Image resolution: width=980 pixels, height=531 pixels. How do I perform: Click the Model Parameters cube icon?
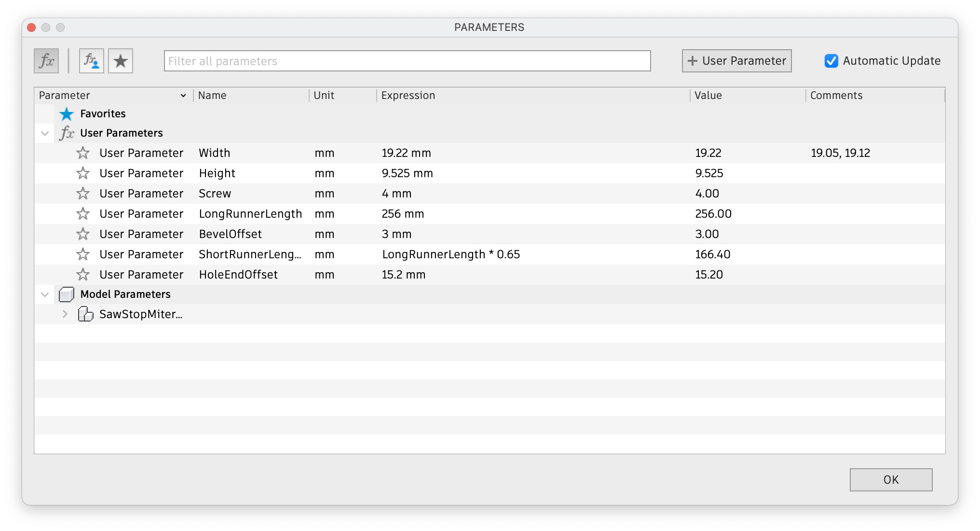tap(66, 294)
